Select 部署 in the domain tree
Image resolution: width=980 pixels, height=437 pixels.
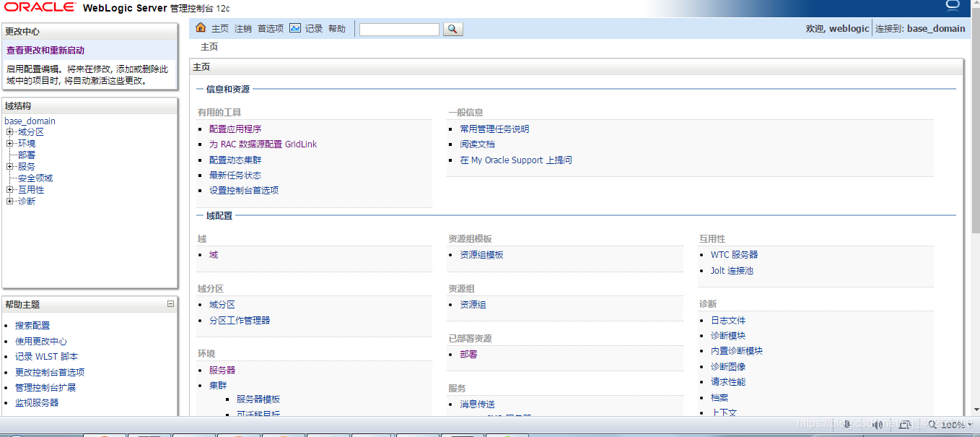point(27,155)
